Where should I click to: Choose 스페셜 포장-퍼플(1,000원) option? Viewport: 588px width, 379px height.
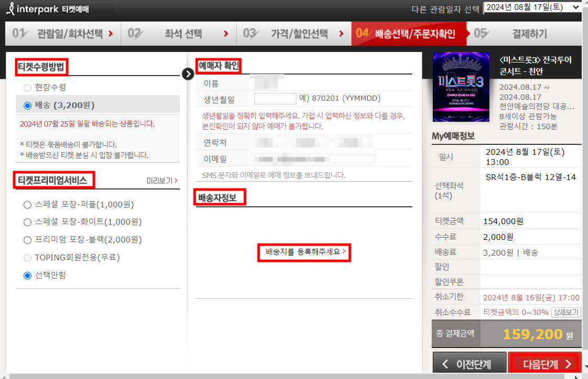[x=27, y=205]
